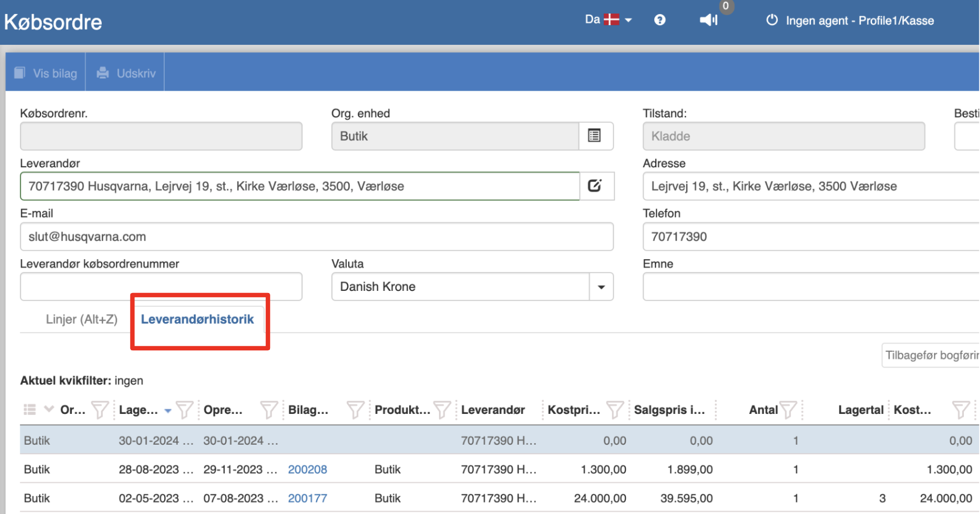
Task: Expand the Valuta dropdown arrow
Action: pos(601,287)
